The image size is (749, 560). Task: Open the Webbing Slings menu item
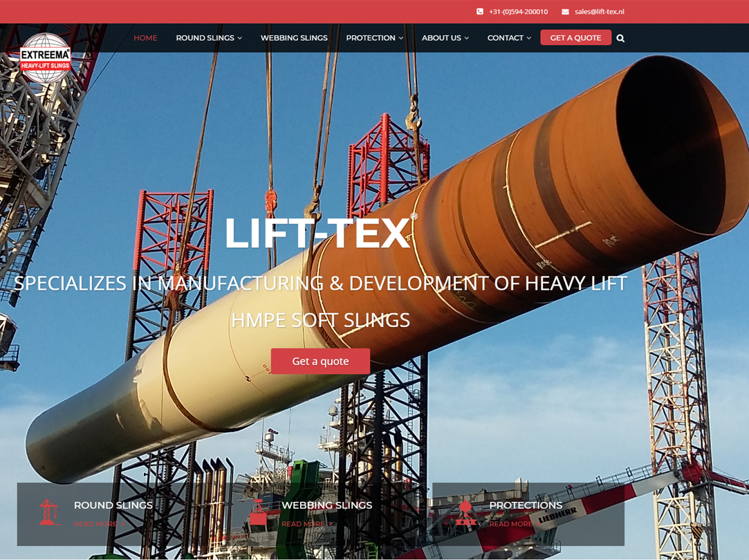294,38
